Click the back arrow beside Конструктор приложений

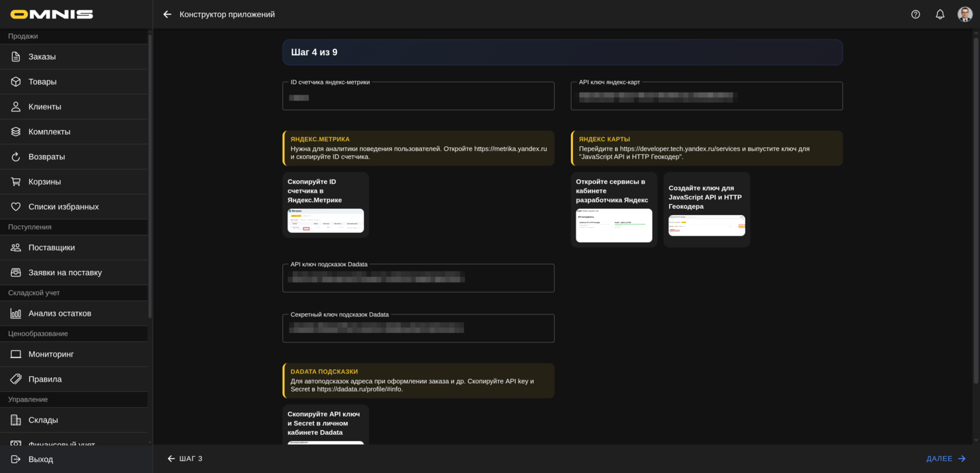click(x=167, y=14)
